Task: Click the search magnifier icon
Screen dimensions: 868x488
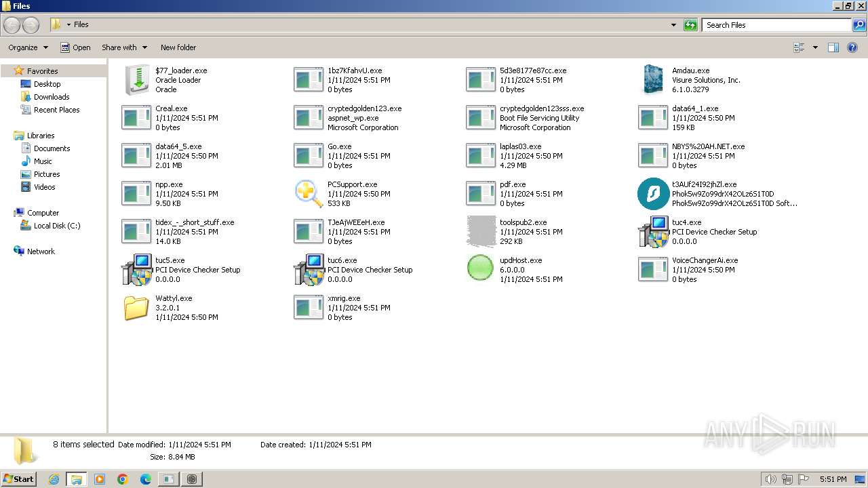Action: tap(859, 25)
